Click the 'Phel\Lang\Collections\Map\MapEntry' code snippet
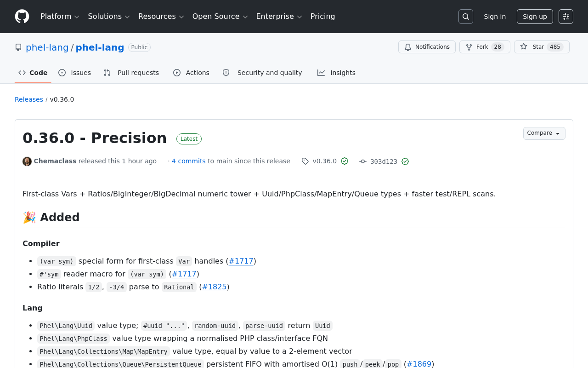Viewport: 588px width, 368px height. coord(103,351)
